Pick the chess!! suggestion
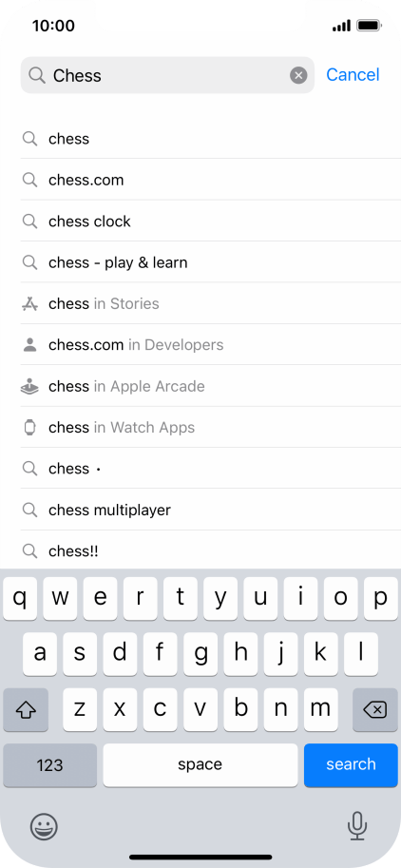The width and height of the screenshot is (401, 868). [211, 550]
